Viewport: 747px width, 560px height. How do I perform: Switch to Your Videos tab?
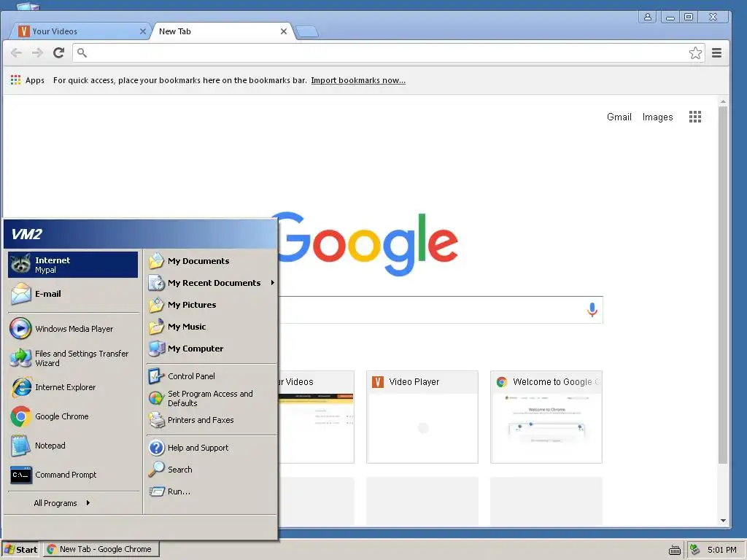pos(79,31)
